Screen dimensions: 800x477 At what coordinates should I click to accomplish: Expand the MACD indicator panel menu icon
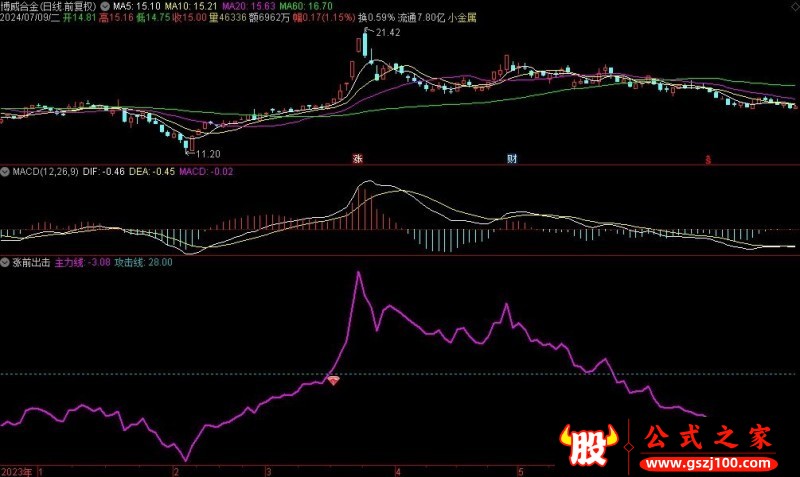click(x=5, y=172)
